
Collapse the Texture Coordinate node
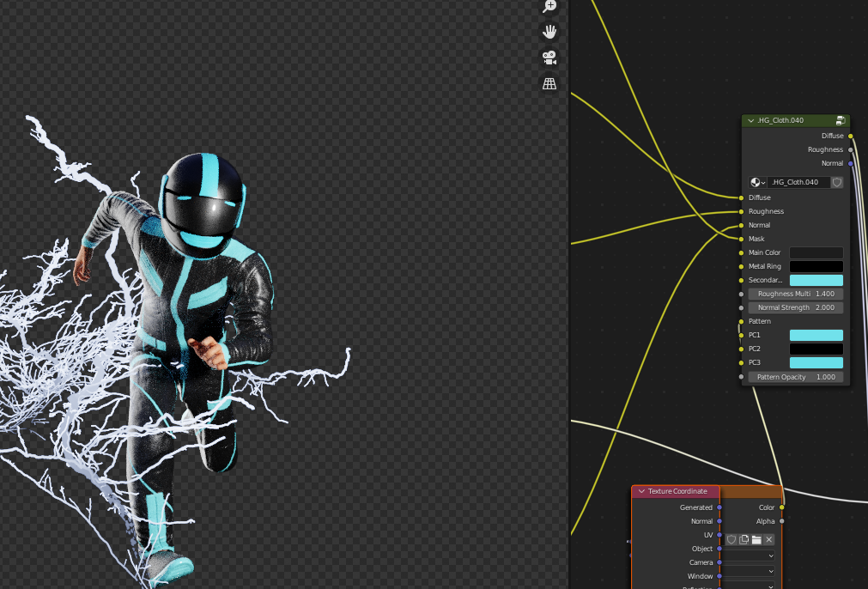click(641, 491)
